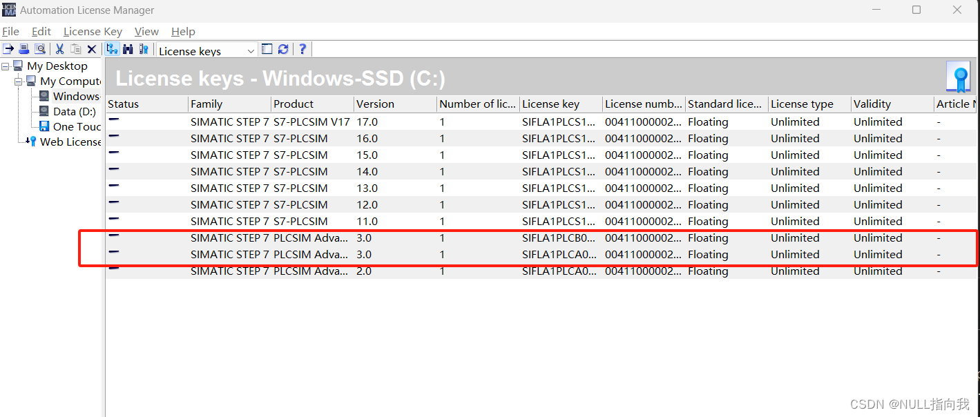This screenshot has height=417, width=980.
Task: Click the My Computer icon in the tree
Action: (x=31, y=81)
